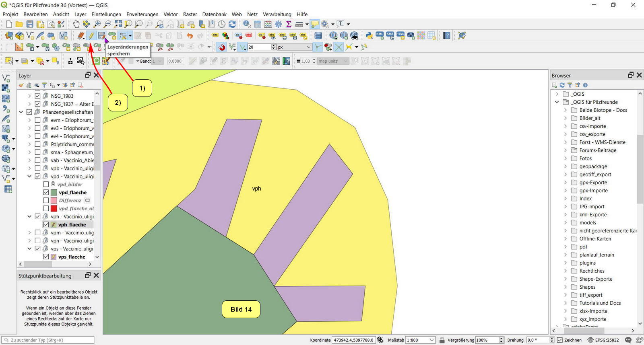Enable the Differenz layer checkbox
The image size is (644, 345).
click(x=46, y=201)
